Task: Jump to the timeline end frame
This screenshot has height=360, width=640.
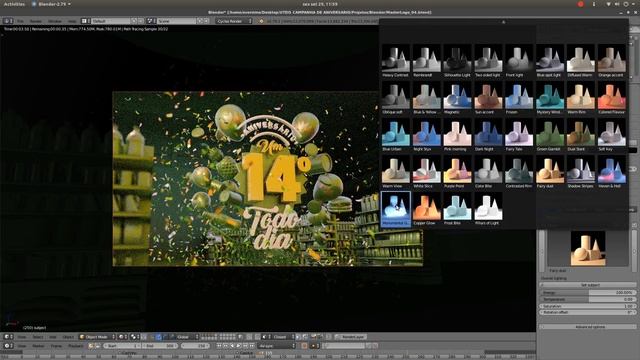Action: coord(252,346)
